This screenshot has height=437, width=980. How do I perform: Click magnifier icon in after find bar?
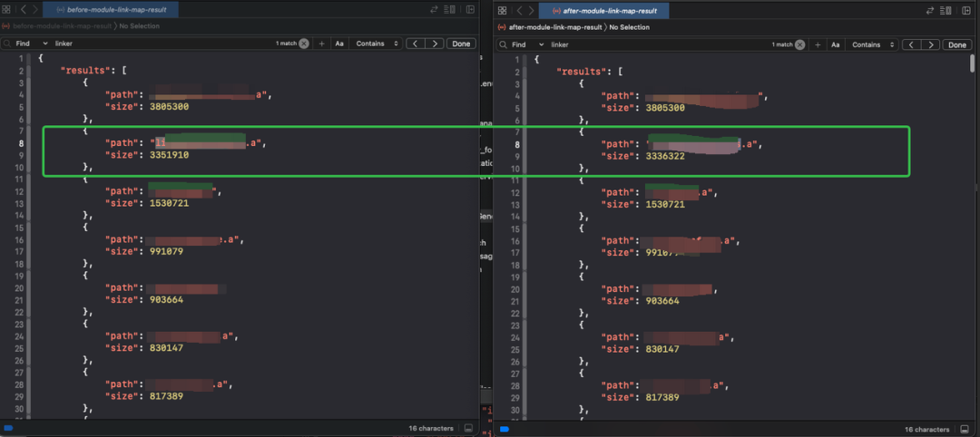pos(503,45)
